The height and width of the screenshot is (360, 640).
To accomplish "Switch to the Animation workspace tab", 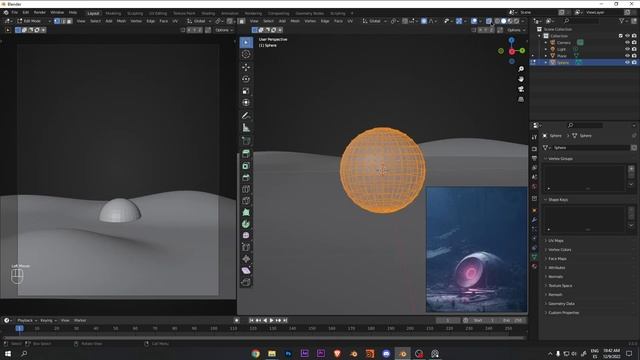I will click(230, 13).
